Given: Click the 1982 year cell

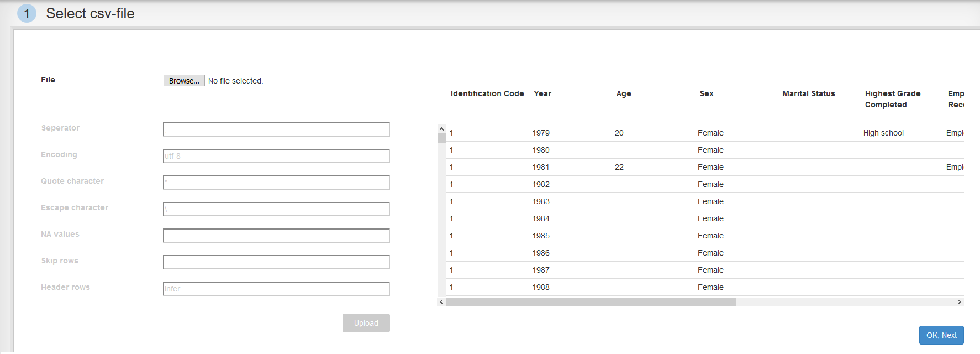Looking at the screenshot, I should [541, 184].
